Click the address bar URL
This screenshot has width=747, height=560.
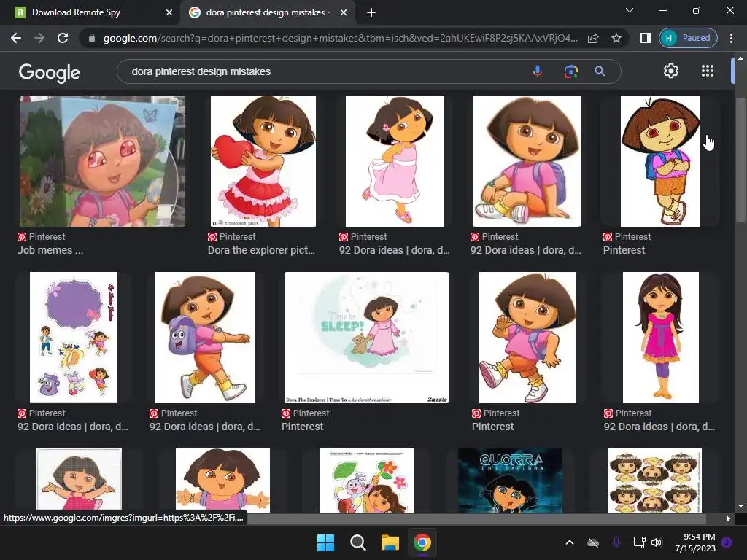pyautogui.click(x=340, y=38)
